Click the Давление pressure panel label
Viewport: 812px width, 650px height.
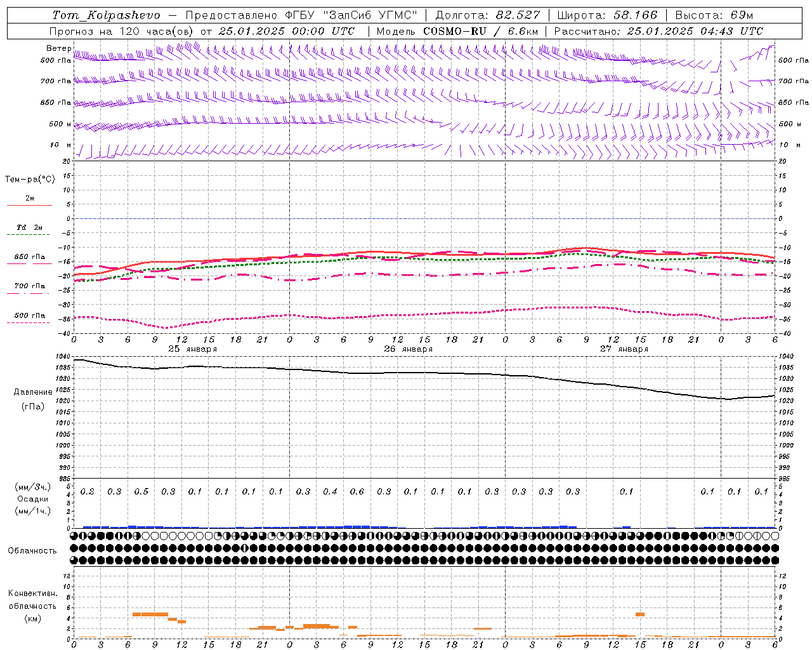(33, 392)
